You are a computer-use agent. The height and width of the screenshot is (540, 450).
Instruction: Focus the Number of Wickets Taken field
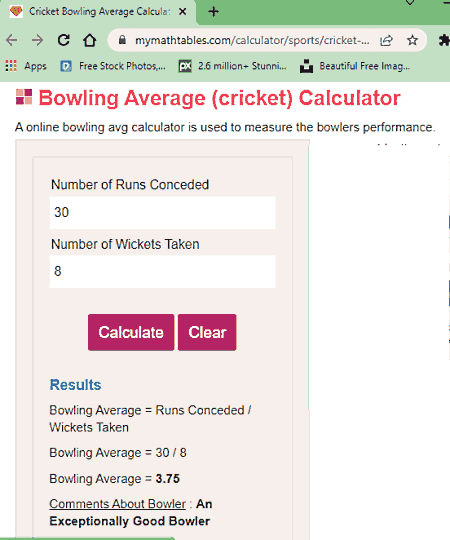click(x=163, y=271)
